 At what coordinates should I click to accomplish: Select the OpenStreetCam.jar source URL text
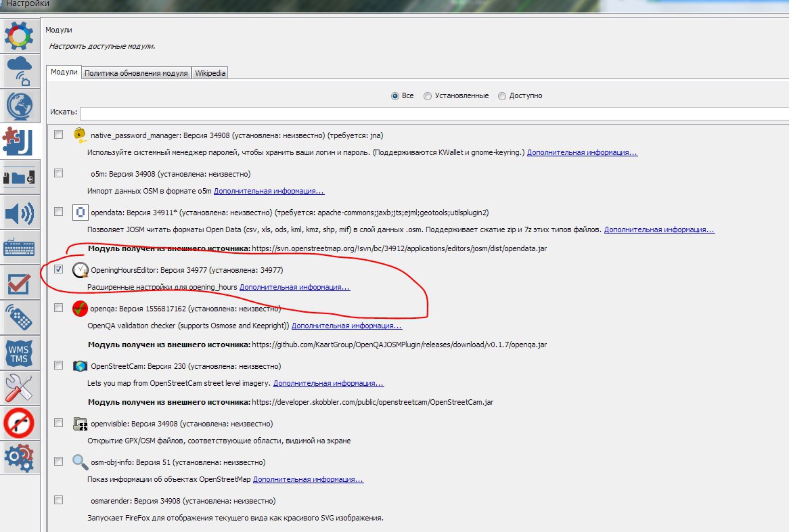coord(372,402)
